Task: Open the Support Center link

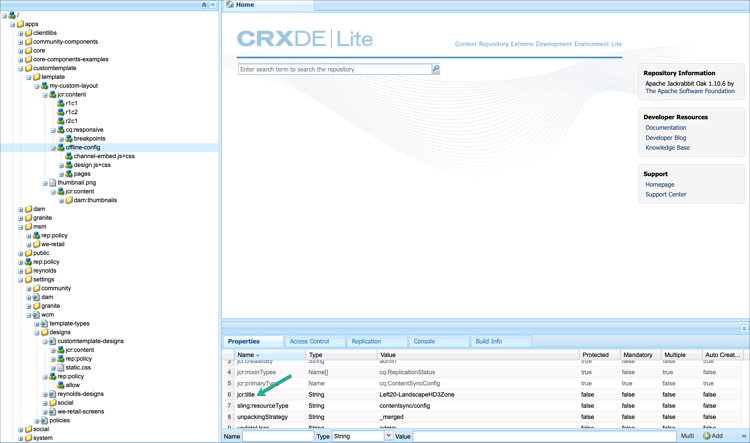Action: pos(665,195)
